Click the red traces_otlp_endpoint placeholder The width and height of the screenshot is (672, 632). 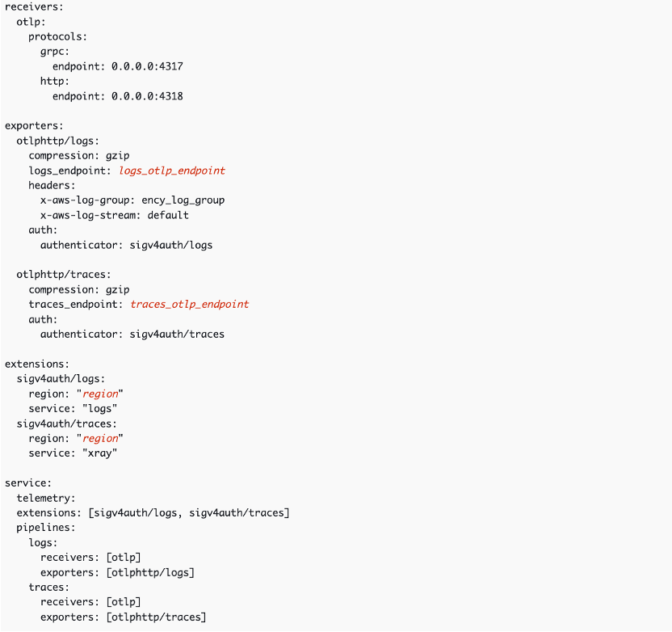pos(189,304)
